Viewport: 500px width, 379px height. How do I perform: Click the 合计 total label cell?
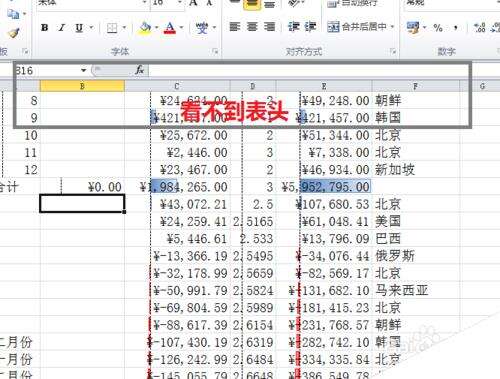20,187
